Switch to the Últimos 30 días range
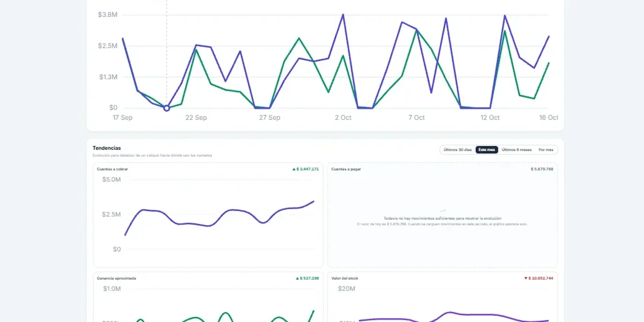Image resolution: width=644 pixels, height=322 pixels. (x=457, y=150)
